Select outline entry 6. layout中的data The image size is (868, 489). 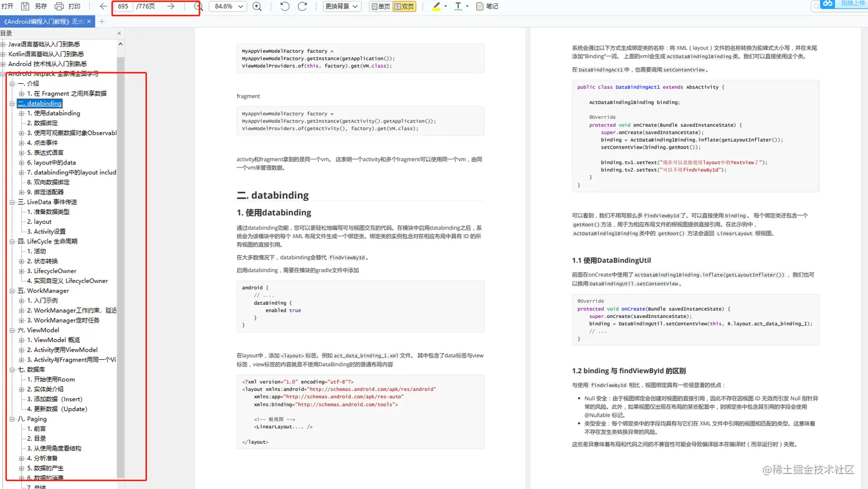[x=52, y=162]
